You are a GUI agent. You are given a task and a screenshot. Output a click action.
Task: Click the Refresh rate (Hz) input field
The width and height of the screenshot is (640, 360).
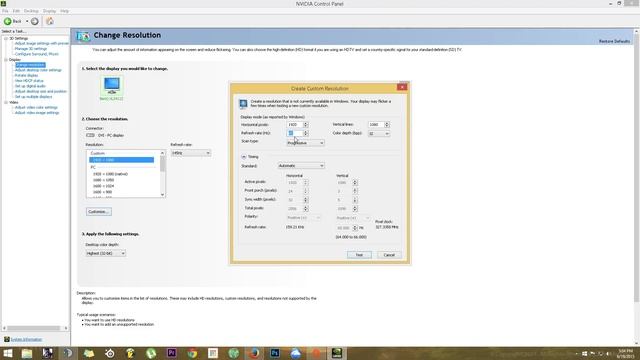[x=294, y=133]
